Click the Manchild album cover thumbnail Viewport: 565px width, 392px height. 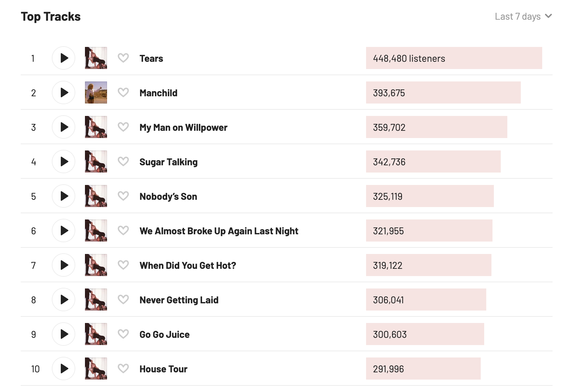click(96, 92)
